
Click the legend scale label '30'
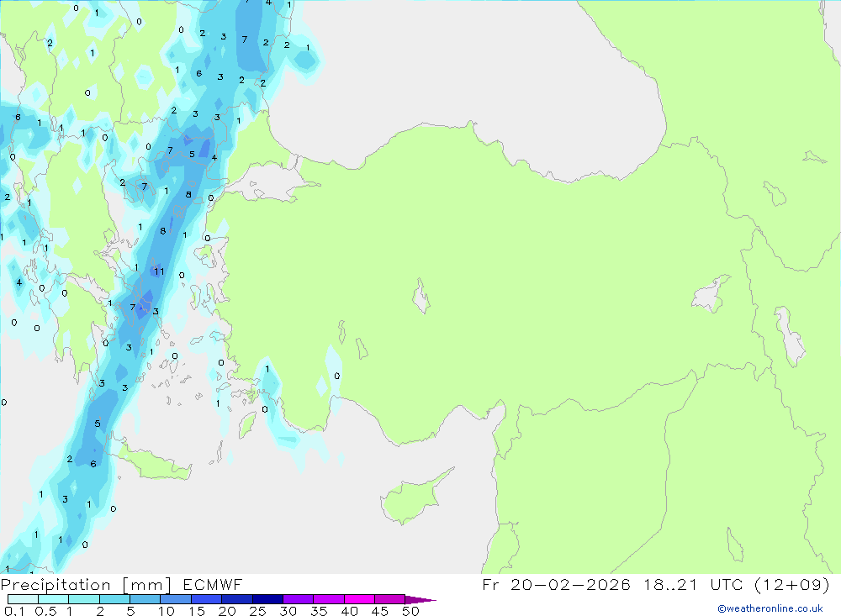(288, 611)
